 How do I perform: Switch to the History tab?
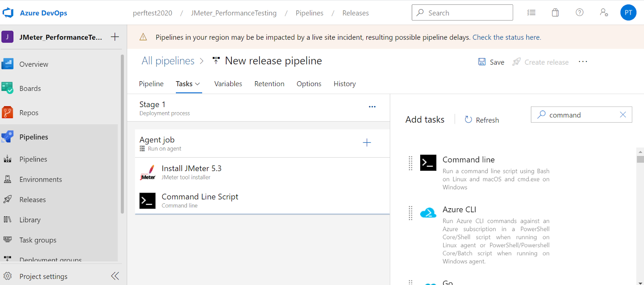click(345, 84)
